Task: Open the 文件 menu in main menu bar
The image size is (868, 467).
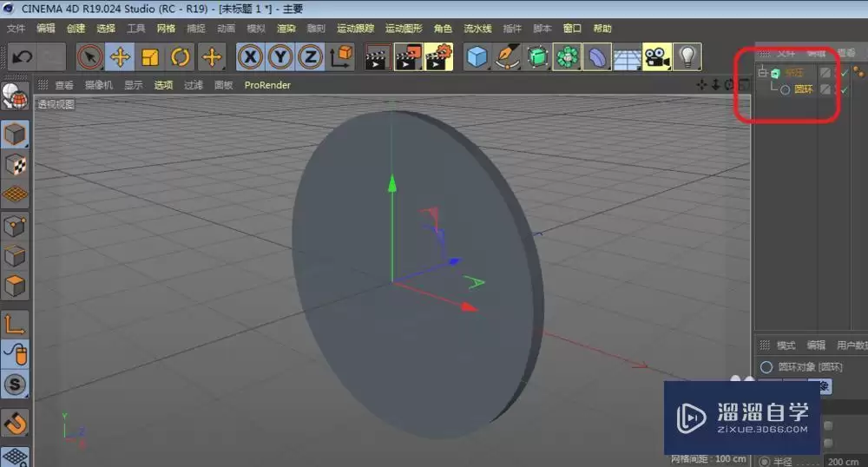Action: pos(16,29)
